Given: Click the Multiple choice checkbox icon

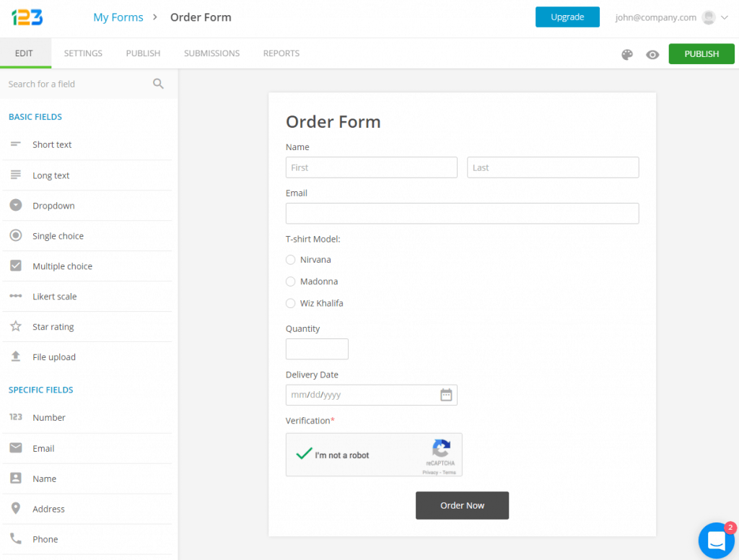Looking at the screenshot, I should pos(16,266).
